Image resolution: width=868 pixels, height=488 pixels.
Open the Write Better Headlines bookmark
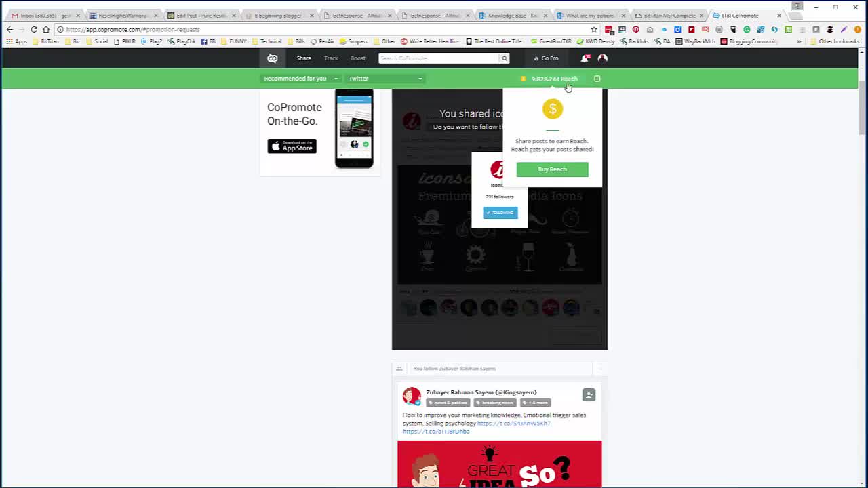pos(430,41)
